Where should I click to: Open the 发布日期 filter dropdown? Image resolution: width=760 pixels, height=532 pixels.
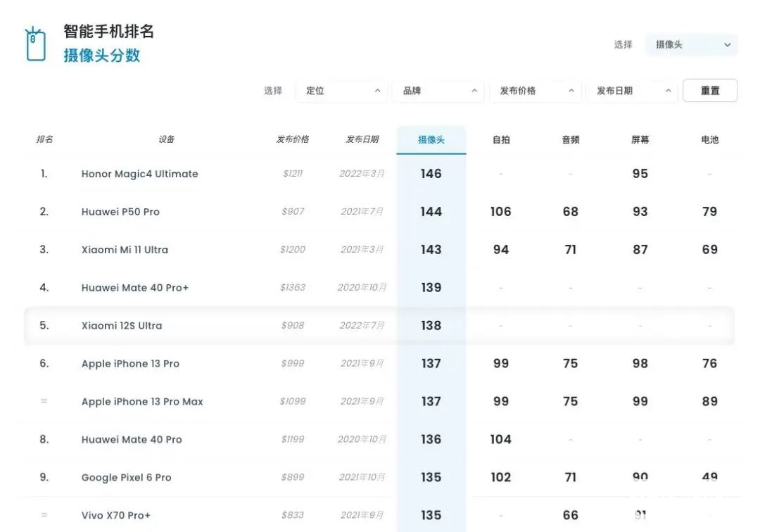pyautogui.click(x=632, y=91)
